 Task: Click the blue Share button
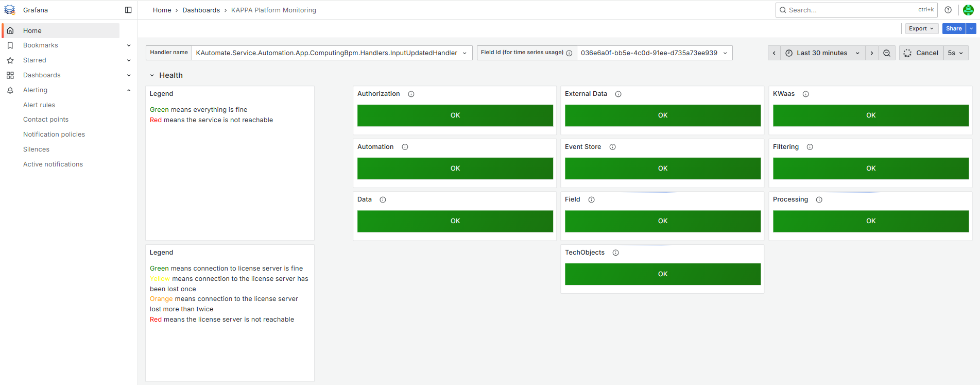click(x=954, y=29)
